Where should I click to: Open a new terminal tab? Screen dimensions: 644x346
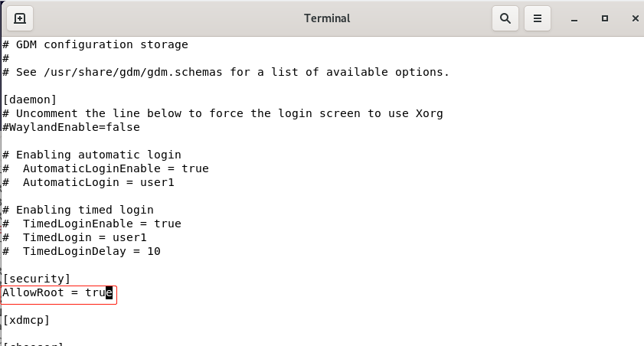[20, 18]
